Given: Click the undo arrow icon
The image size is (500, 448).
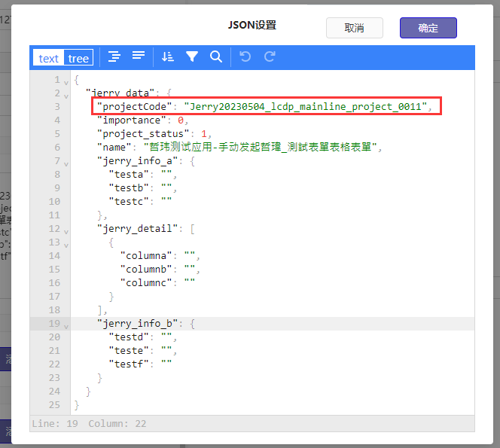Looking at the screenshot, I should (x=245, y=57).
